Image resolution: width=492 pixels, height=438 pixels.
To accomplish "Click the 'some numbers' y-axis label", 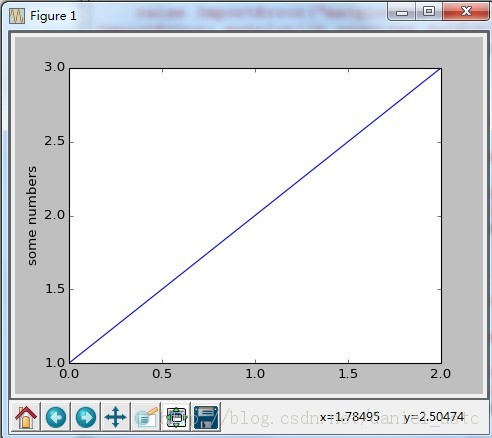I will pos(32,216).
